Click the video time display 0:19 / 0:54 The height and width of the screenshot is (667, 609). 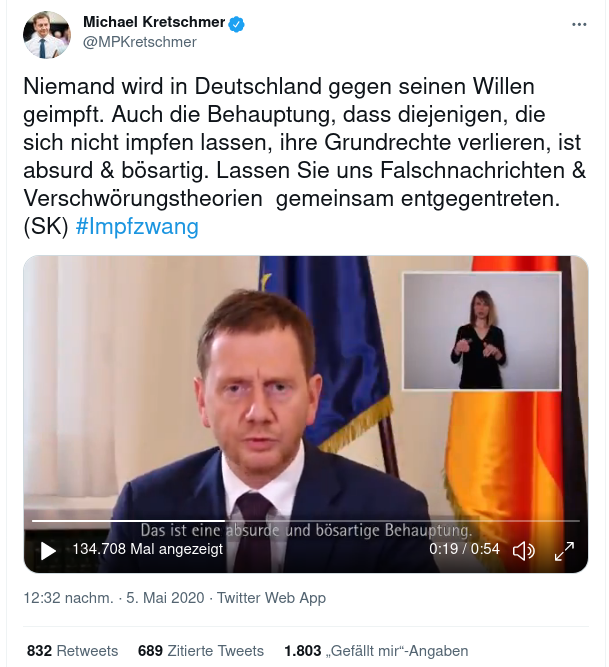point(464,549)
